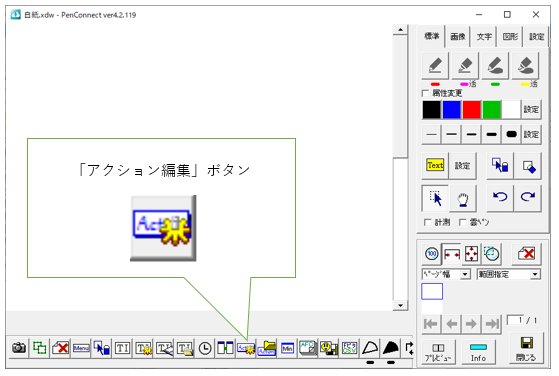Select the clock icon in bottom toolbar
The image size is (559, 376).
[x=205, y=348]
